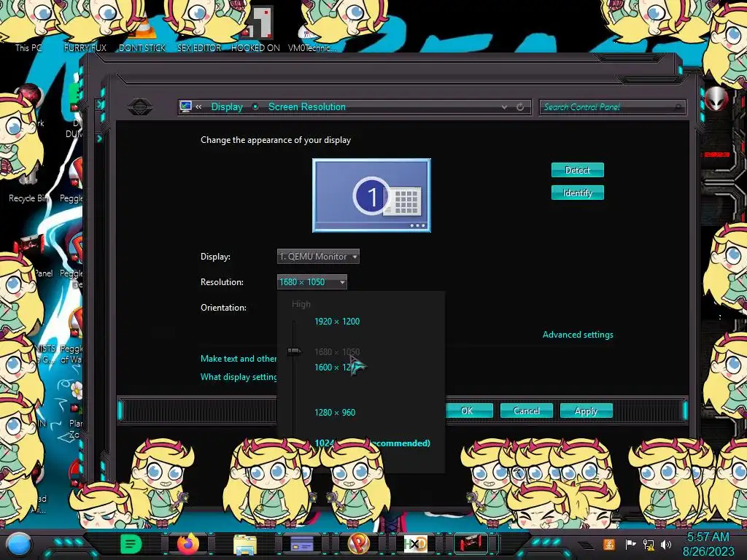Show the taskbar clock and date
Screen dimensions: 747x560
708,544
